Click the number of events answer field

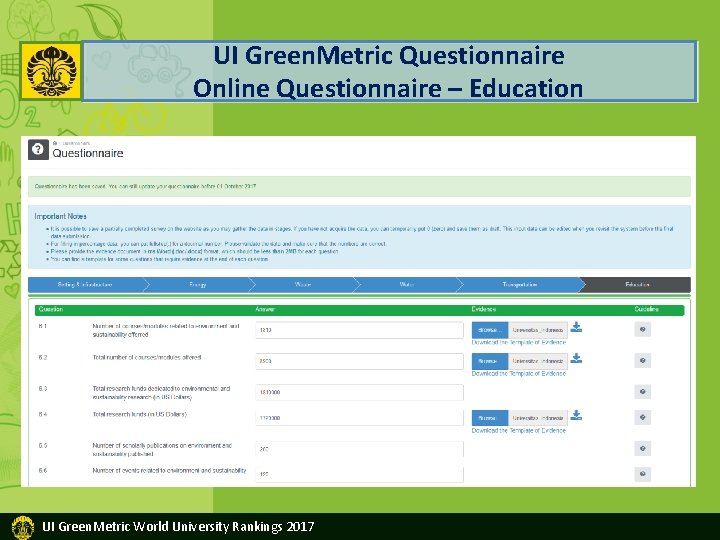(359, 474)
